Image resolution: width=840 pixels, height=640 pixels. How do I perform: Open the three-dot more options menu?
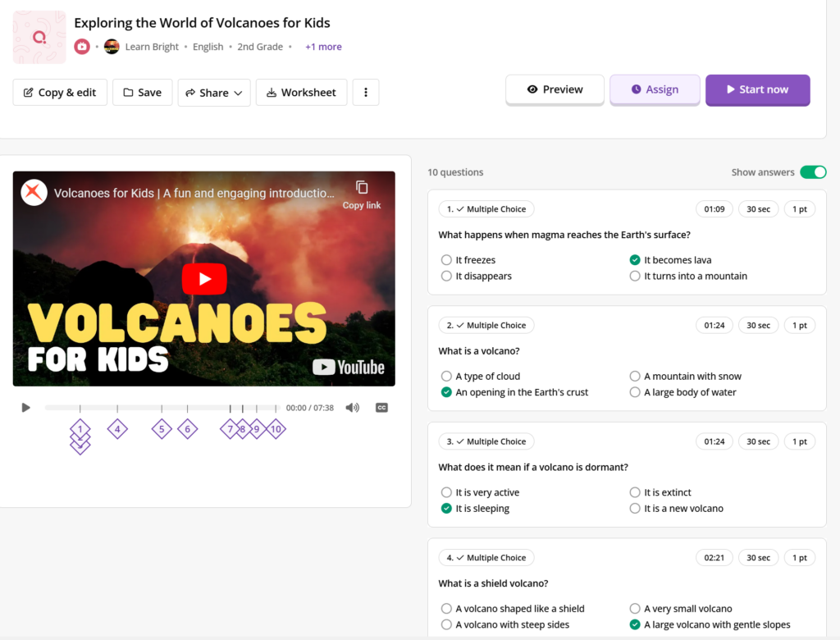click(x=365, y=92)
